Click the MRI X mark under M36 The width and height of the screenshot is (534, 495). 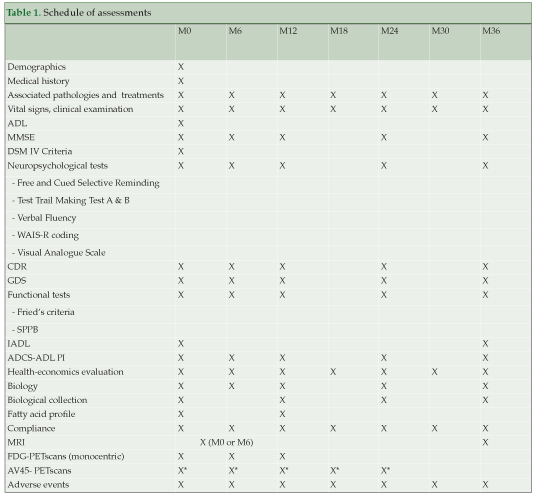coord(485,443)
